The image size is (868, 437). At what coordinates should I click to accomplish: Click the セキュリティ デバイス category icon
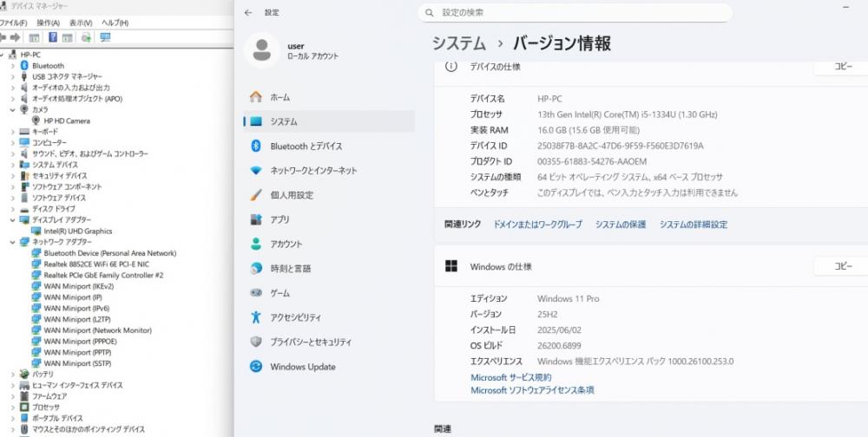[24, 175]
